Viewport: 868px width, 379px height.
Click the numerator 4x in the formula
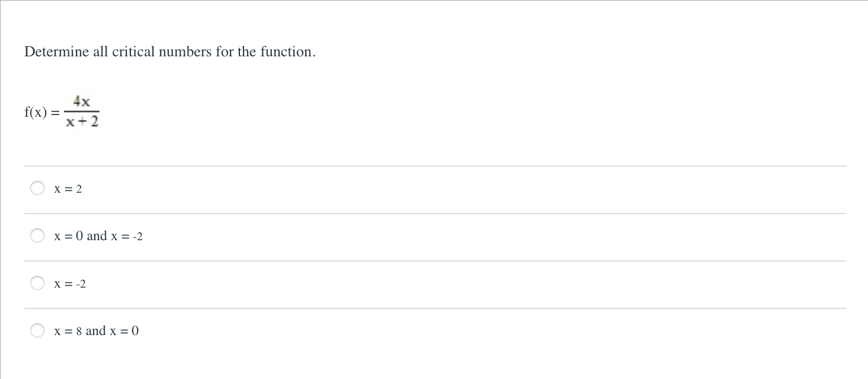point(82,101)
